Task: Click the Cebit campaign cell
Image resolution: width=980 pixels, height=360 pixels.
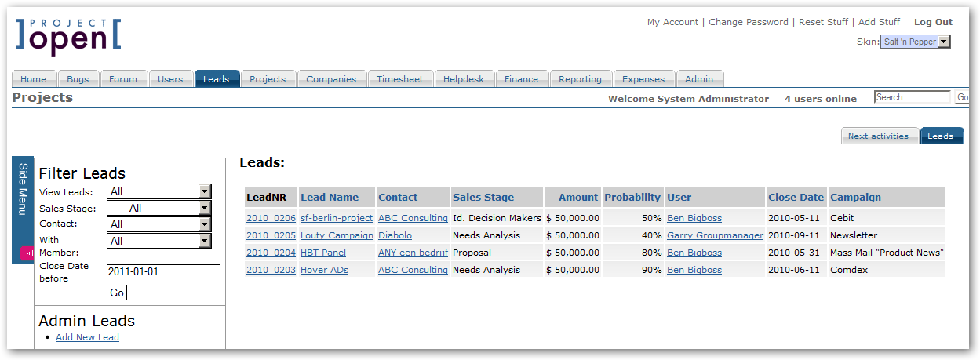Action: click(842, 218)
